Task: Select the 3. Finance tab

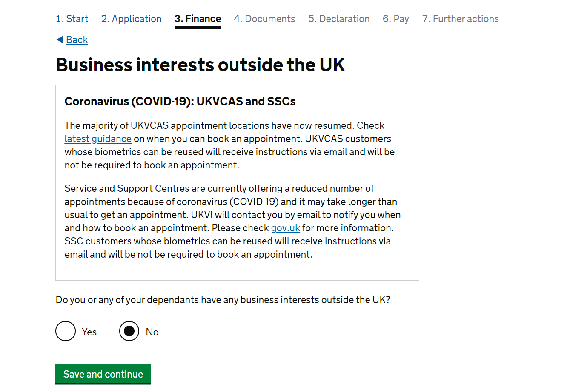Action: (x=198, y=19)
